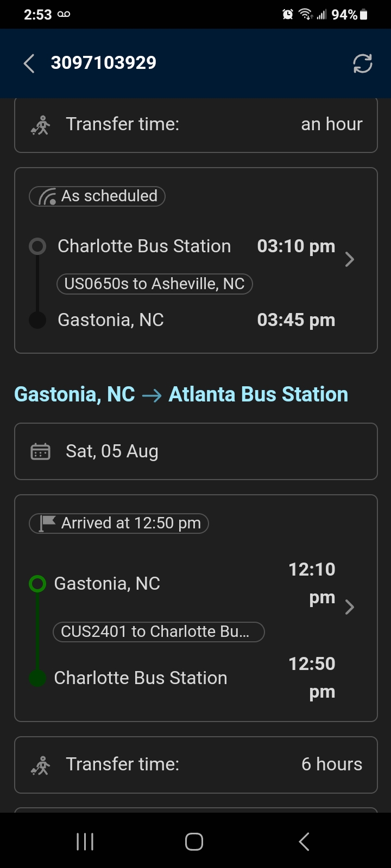Image resolution: width=391 pixels, height=868 pixels.
Task: Tap the live signal icon beside As scheduled
Action: pyautogui.click(x=47, y=196)
